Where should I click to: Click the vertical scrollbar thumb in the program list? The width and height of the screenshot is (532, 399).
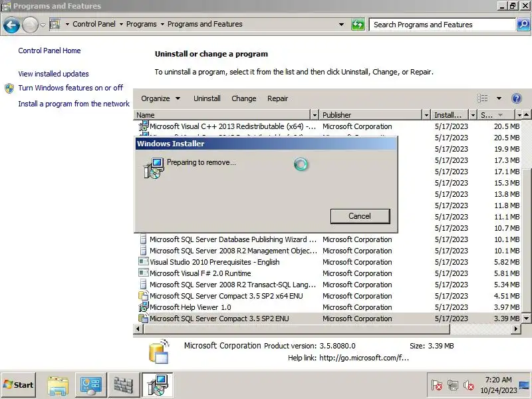tap(526, 241)
